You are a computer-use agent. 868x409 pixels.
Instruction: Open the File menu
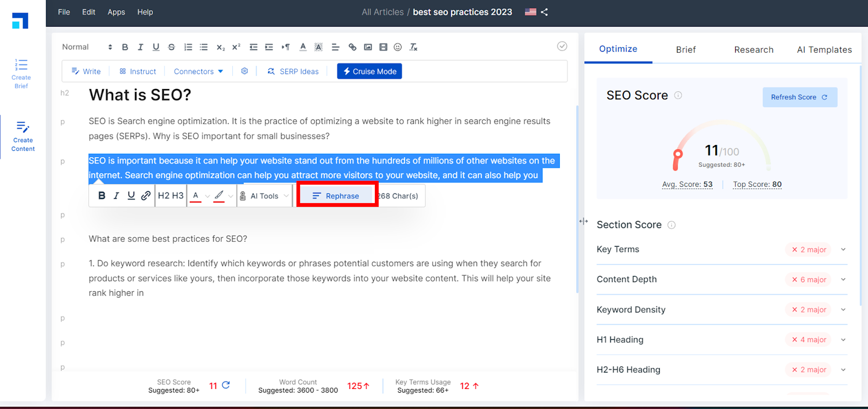click(64, 12)
